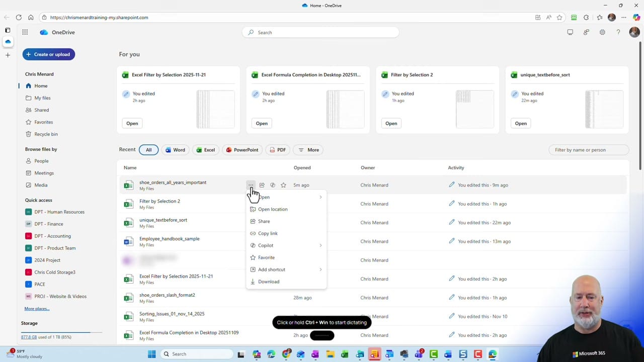Open DPT - Finance from Quick access
This screenshot has height=362, width=644.
49,224
